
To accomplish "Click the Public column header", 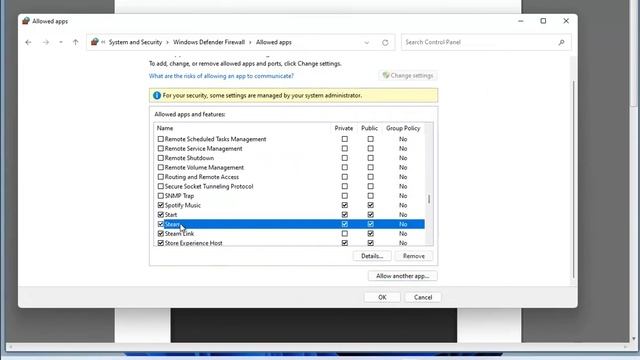I will (369, 128).
